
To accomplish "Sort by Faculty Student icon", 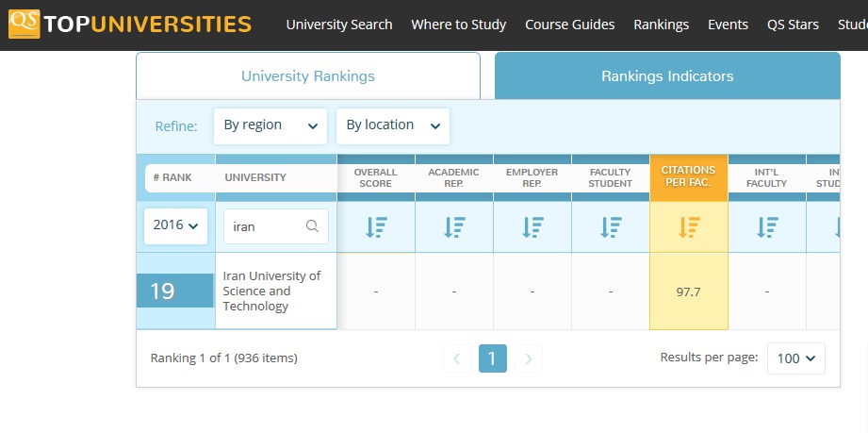I will (611, 226).
